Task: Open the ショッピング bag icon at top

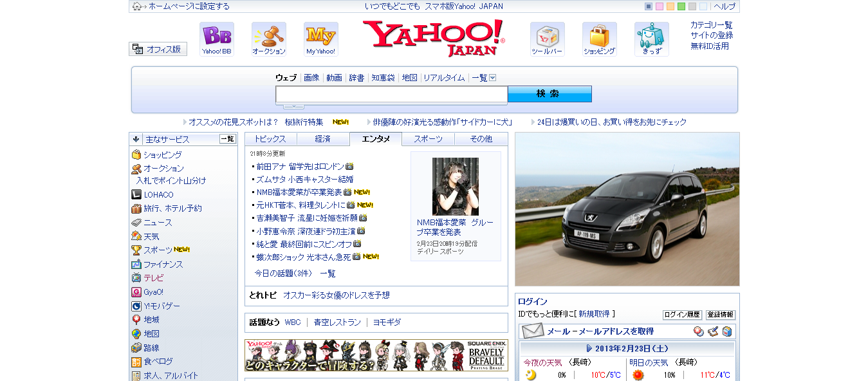Action: 599,39
